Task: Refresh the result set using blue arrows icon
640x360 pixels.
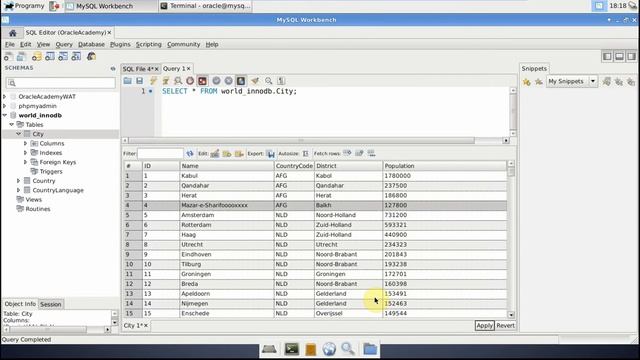Action: pos(190,153)
